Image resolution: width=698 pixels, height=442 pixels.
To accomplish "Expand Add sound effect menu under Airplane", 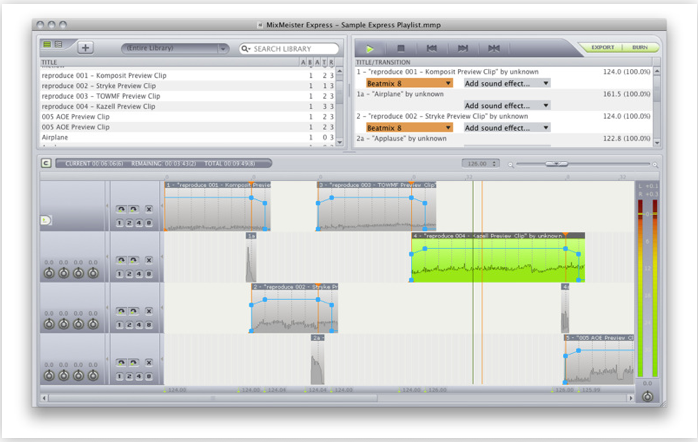I will coord(506,105).
